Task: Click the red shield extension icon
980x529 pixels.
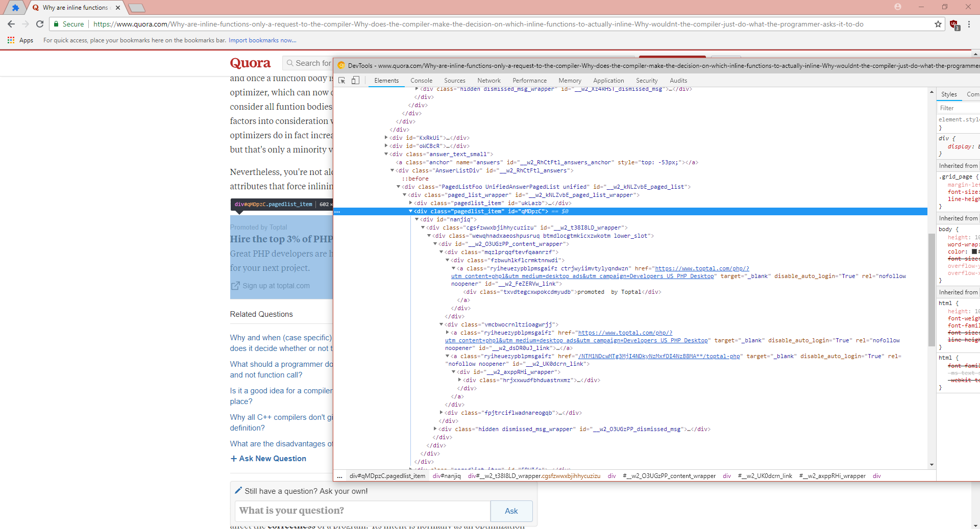Action: [x=954, y=24]
